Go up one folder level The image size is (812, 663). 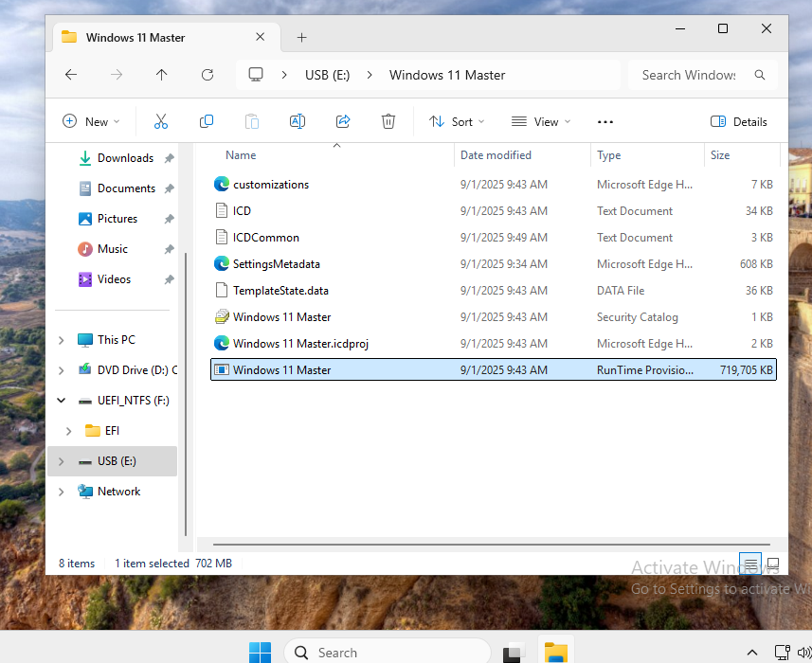tap(161, 75)
